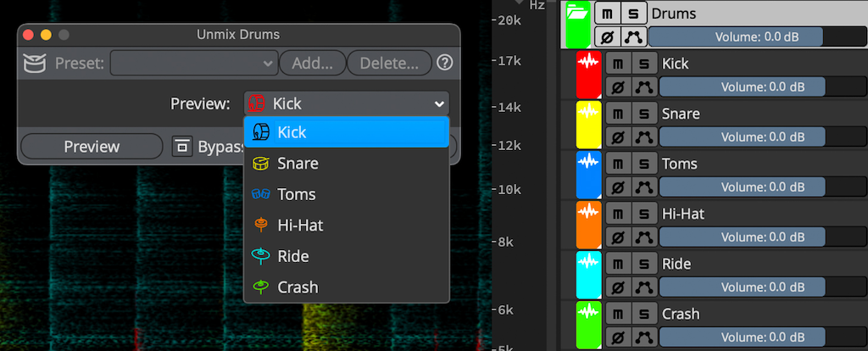Click the Add... preset button
This screenshot has width=868, height=351.
tap(312, 63)
